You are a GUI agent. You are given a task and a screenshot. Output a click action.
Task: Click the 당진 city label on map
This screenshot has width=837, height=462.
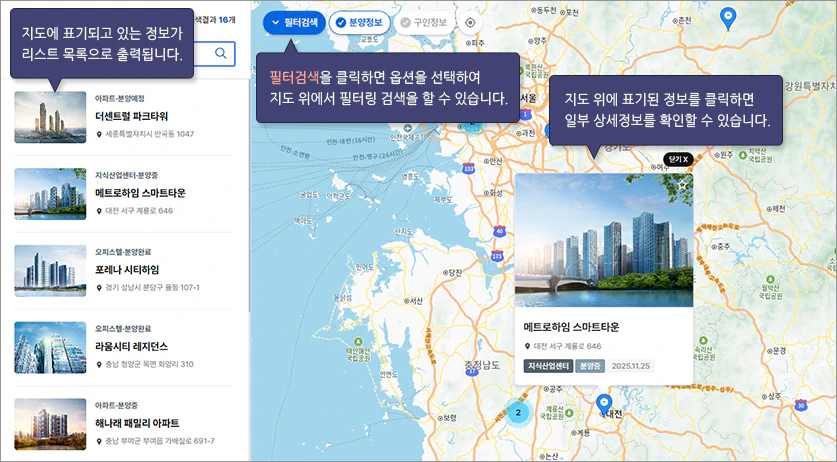click(x=453, y=273)
